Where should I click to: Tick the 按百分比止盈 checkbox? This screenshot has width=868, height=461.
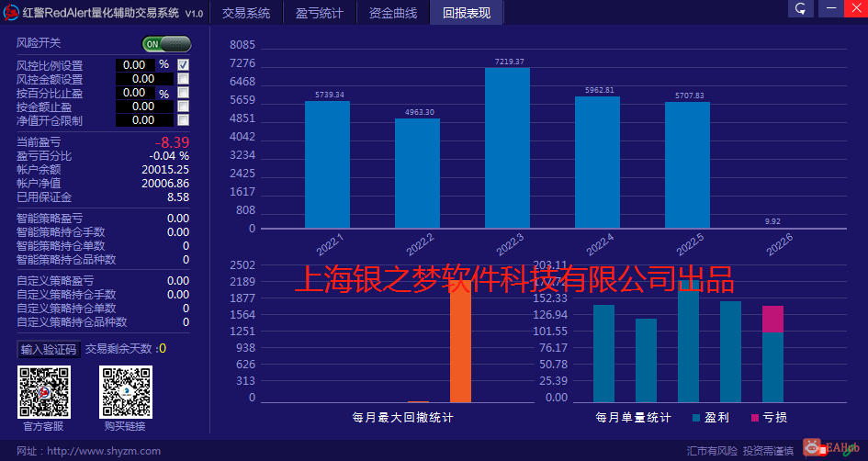click(x=183, y=93)
